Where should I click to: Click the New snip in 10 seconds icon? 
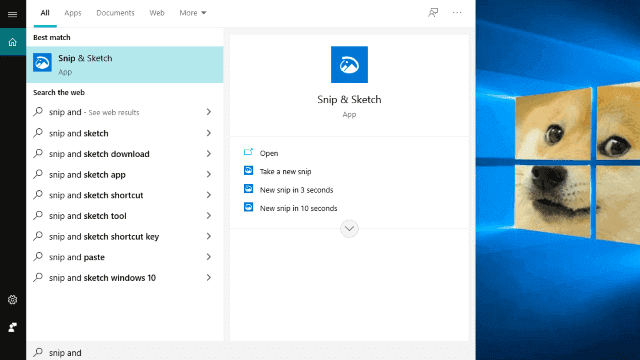pyautogui.click(x=249, y=207)
